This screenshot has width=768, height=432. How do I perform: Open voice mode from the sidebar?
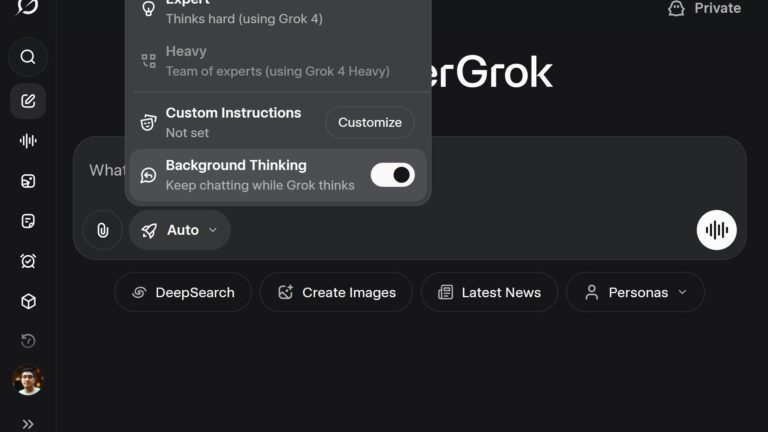28,141
